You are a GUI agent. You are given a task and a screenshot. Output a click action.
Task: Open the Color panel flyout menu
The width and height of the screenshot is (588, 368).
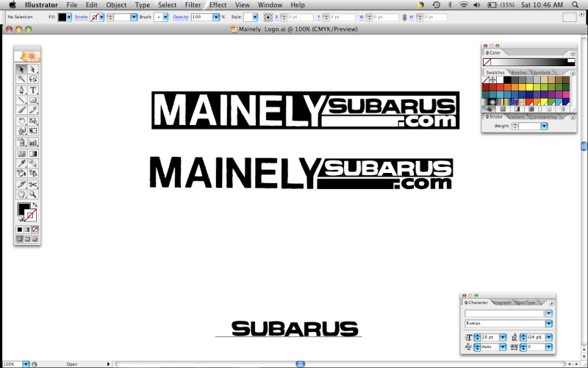573,53
